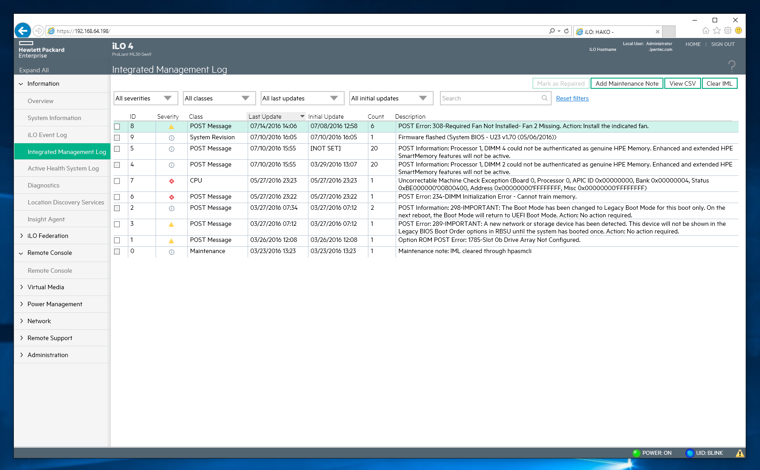Click the browser forward arrow button
Screen dimensions: 760x470
[38, 31]
